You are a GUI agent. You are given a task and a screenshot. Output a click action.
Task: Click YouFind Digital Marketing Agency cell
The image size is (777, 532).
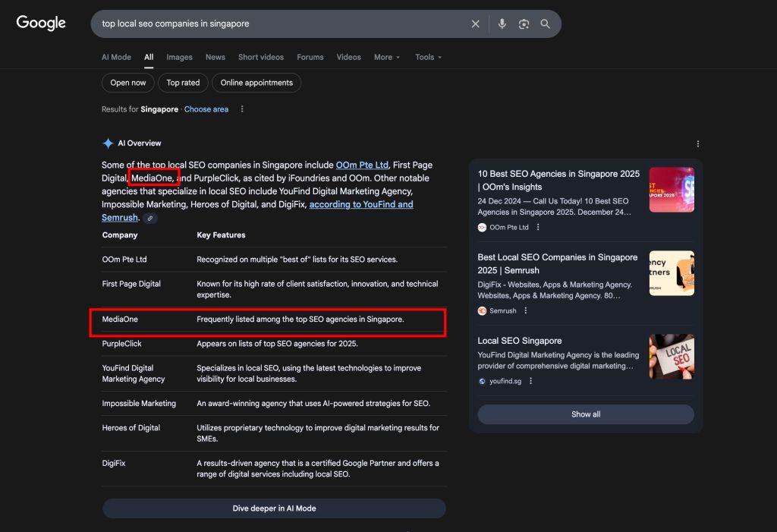coord(134,373)
